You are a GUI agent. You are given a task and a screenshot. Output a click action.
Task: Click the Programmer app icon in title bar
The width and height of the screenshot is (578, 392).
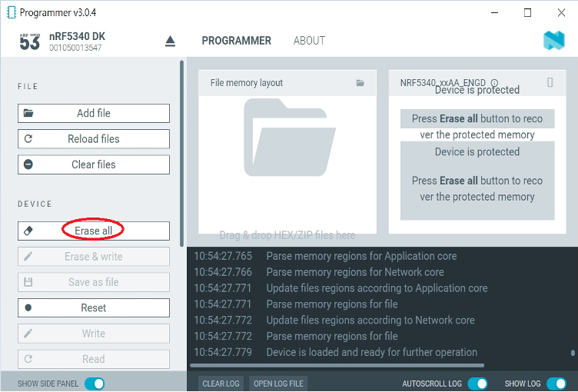10,13
